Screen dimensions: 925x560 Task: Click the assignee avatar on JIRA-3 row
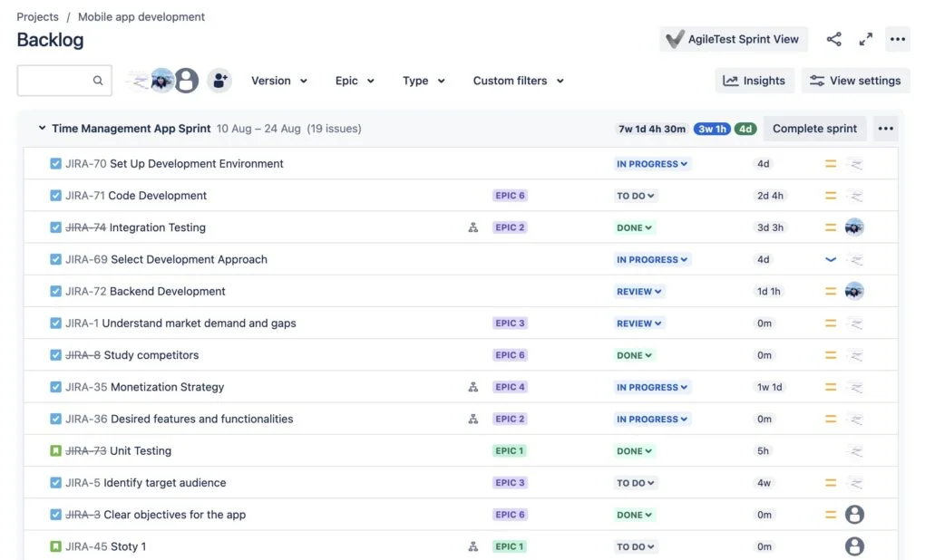click(853, 515)
